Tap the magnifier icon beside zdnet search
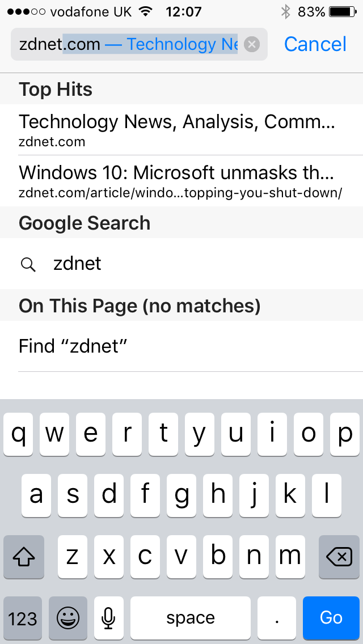This screenshot has width=363, height=644. tap(28, 264)
